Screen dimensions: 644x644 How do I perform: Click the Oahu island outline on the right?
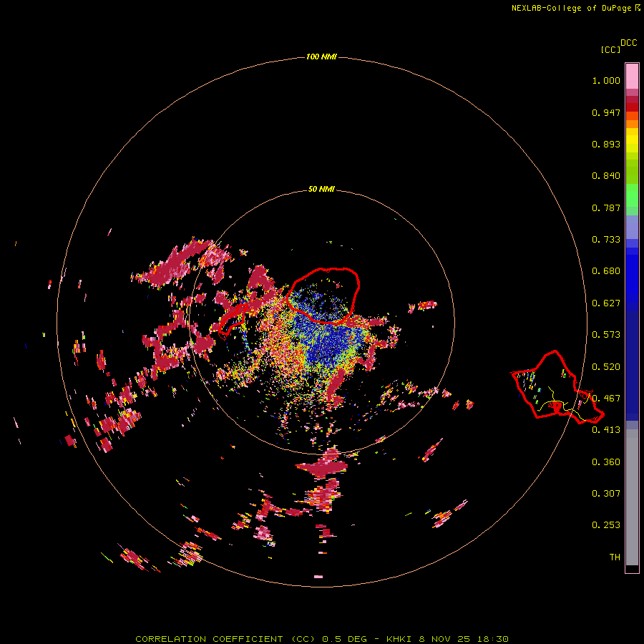pyautogui.click(x=557, y=386)
